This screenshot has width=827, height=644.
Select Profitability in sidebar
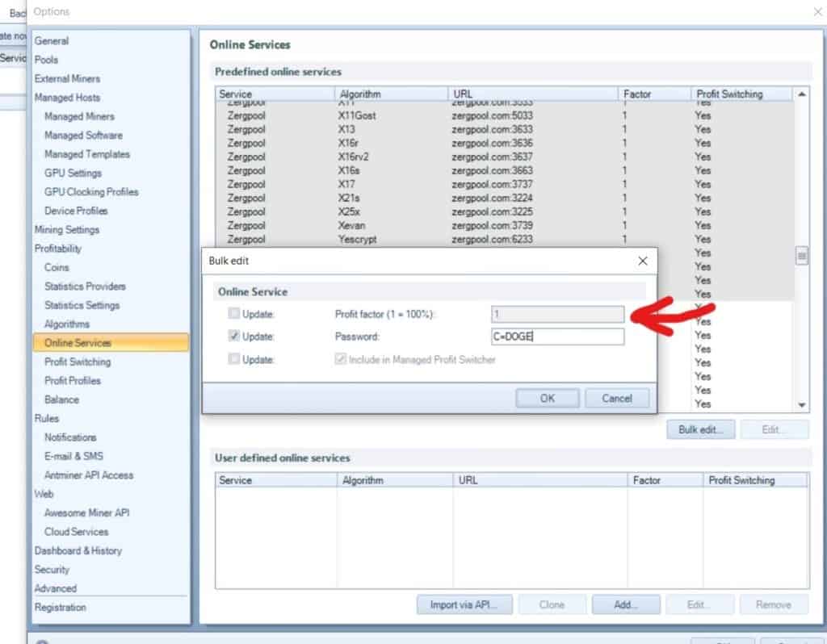click(x=58, y=249)
